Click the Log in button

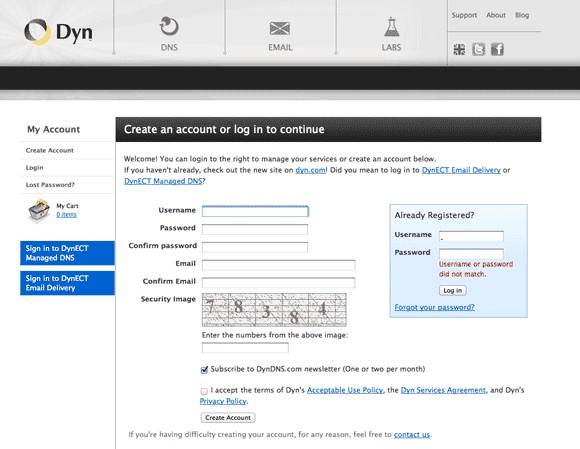tap(453, 290)
